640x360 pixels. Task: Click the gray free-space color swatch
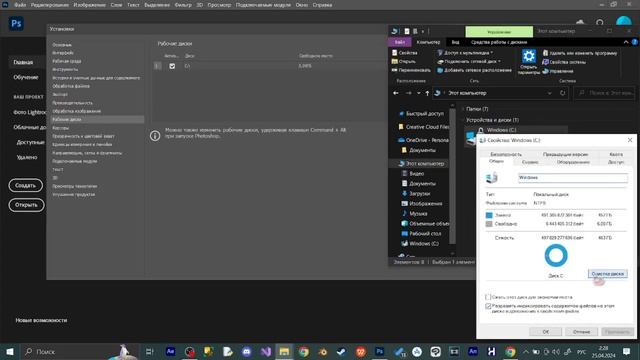click(489, 224)
